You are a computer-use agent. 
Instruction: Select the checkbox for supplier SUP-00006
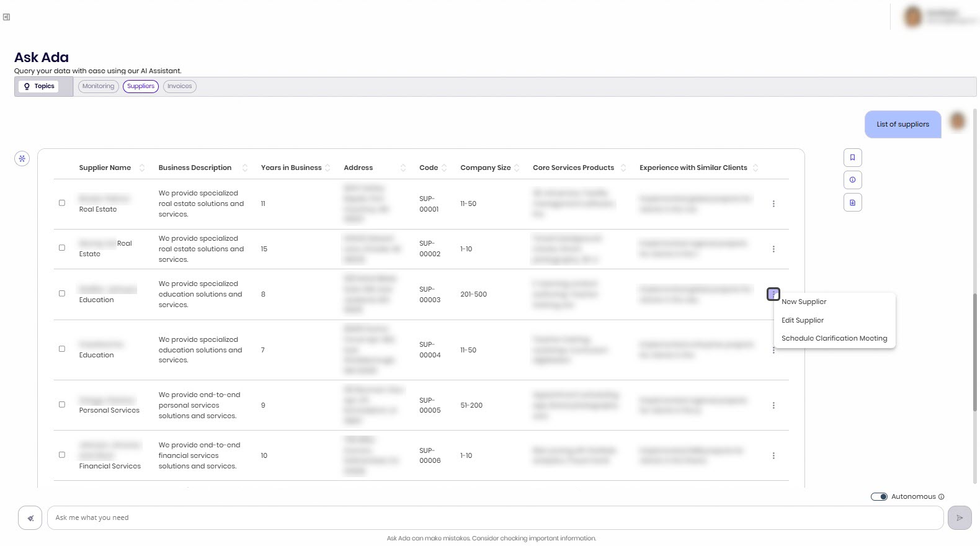(62, 455)
